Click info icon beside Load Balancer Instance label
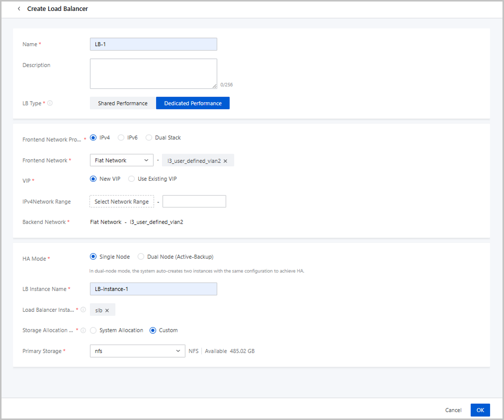The width and height of the screenshot is (504, 420). (x=83, y=310)
